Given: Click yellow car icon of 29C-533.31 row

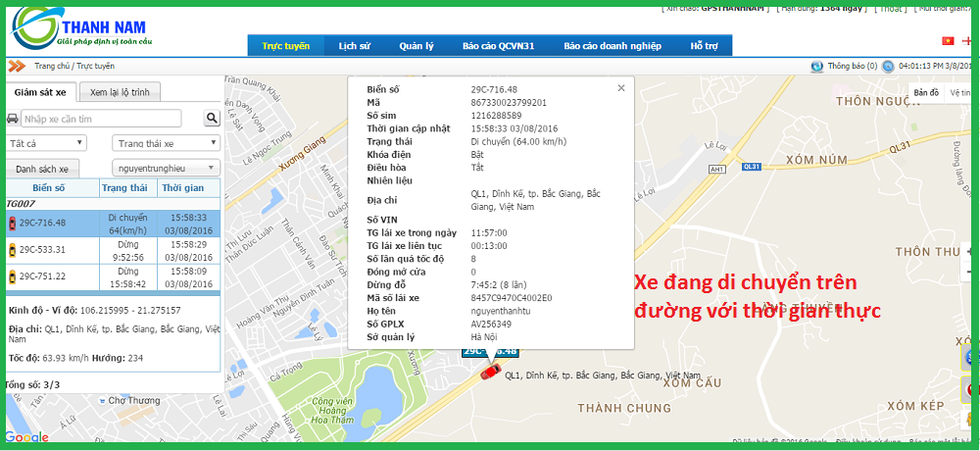Looking at the screenshot, I should [12, 250].
